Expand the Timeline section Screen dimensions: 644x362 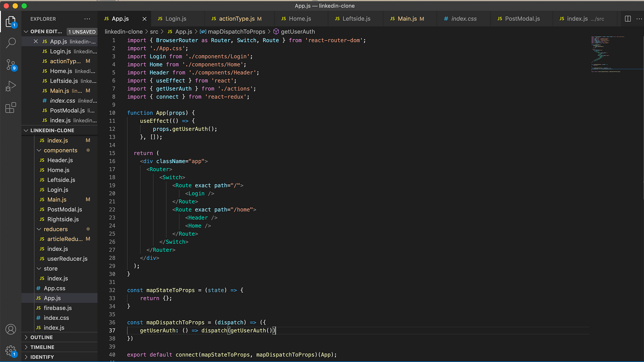pos(60,347)
